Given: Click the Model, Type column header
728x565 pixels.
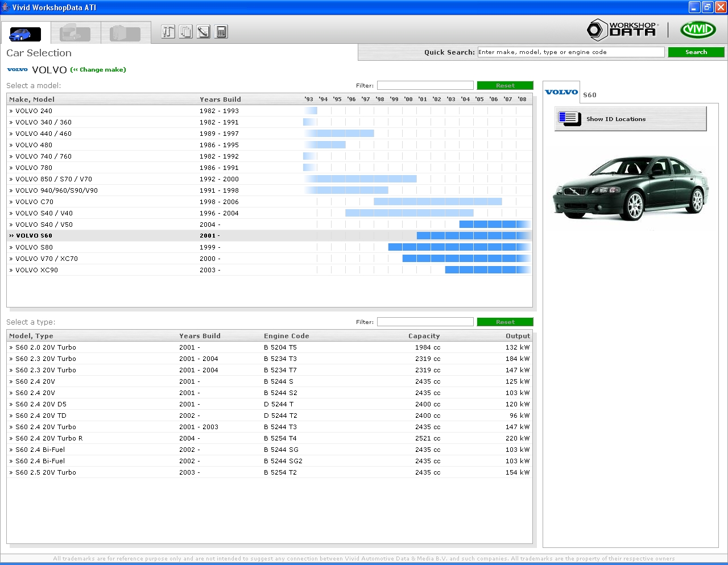Looking at the screenshot, I should point(31,336).
